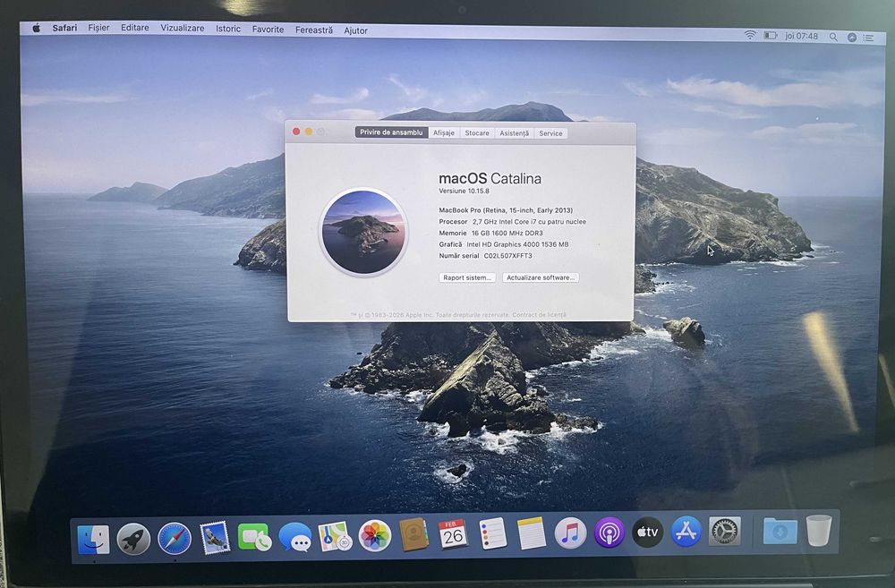Click the Intel HD Graphics 4000 1536 MB value
The height and width of the screenshot is (588, 895).
[x=517, y=244]
